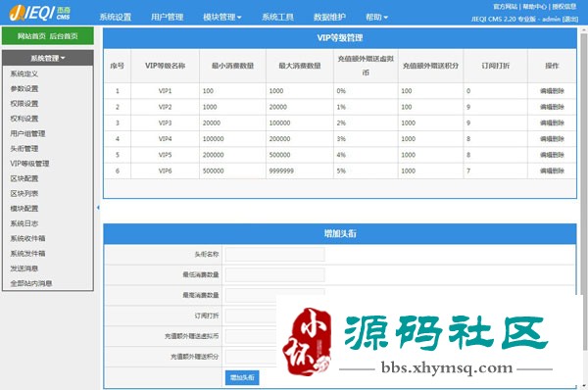Expand the 帮助 dropdown menu
Viewport: 588px width, 390px height.
pos(376,18)
